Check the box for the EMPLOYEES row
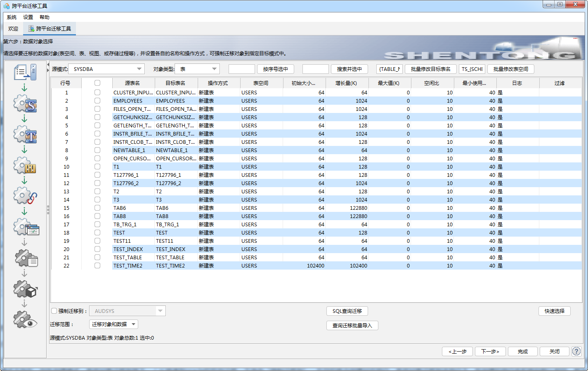588x371 pixels. pyautogui.click(x=97, y=101)
